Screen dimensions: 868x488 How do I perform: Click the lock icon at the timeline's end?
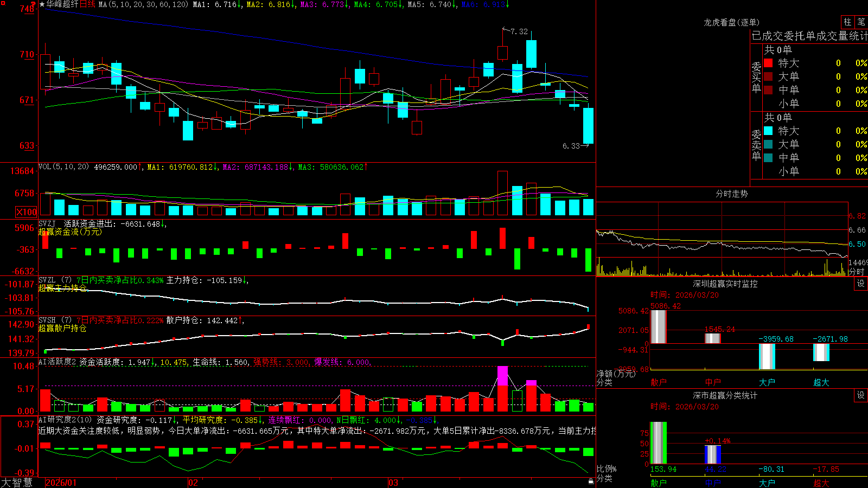coord(591,481)
